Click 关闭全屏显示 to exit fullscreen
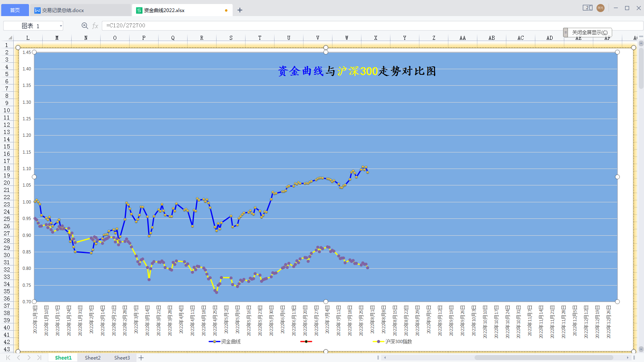 [x=590, y=33]
